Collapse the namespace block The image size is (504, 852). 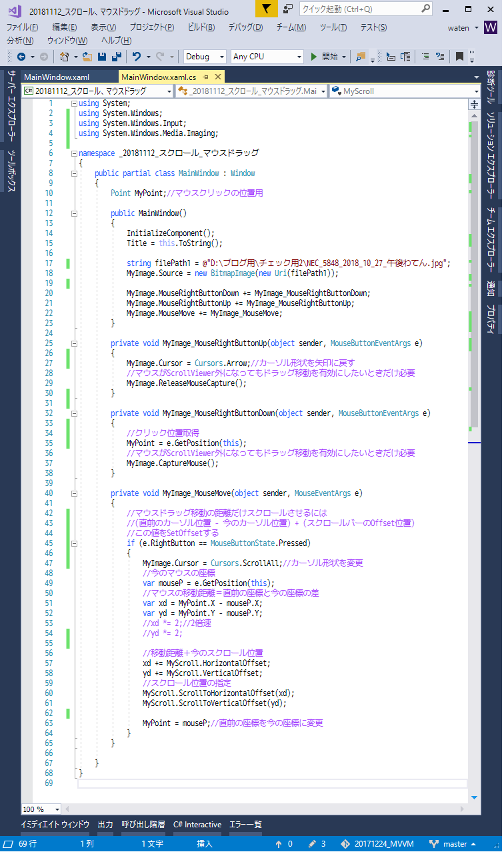click(74, 153)
